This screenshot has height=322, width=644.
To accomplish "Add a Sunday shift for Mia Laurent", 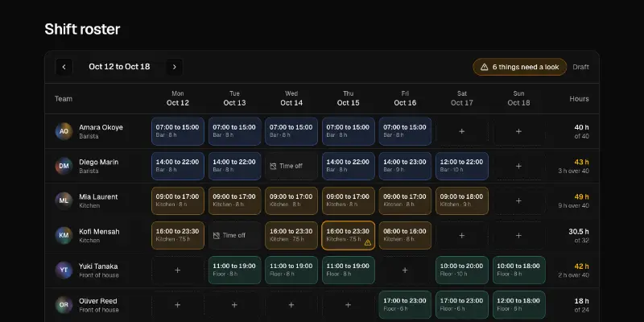I will pos(518,200).
